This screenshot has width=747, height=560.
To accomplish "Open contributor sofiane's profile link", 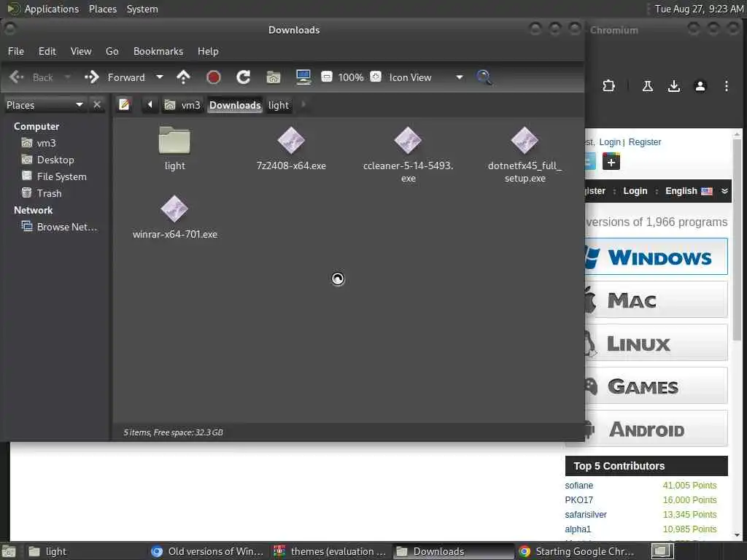I will pos(578,485).
